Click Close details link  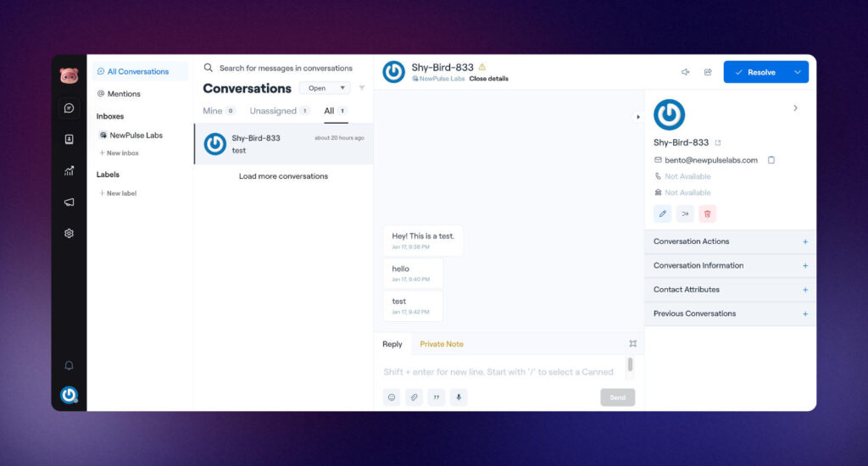[x=489, y=79]
